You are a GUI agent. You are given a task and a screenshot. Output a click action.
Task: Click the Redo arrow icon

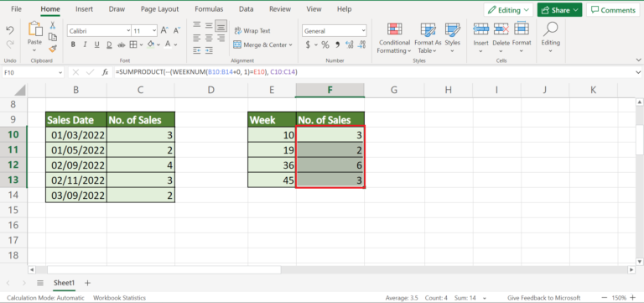pyautogui.click(x=10, y=43)
